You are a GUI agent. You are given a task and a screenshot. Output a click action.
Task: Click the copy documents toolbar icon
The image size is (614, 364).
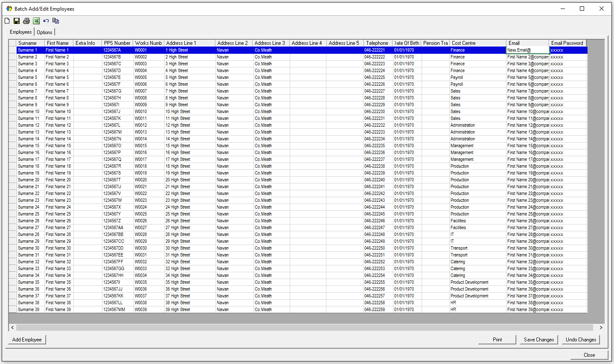click(x=55, y=21)
